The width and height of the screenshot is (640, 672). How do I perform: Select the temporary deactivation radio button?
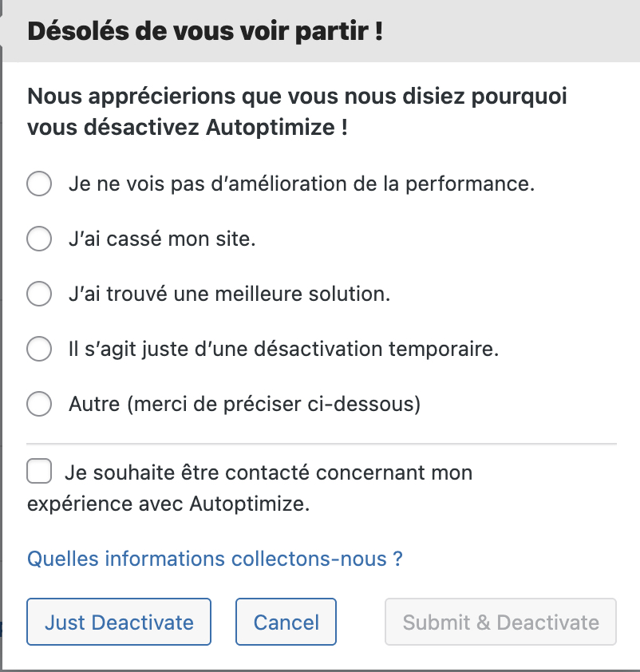pos(39,349)
